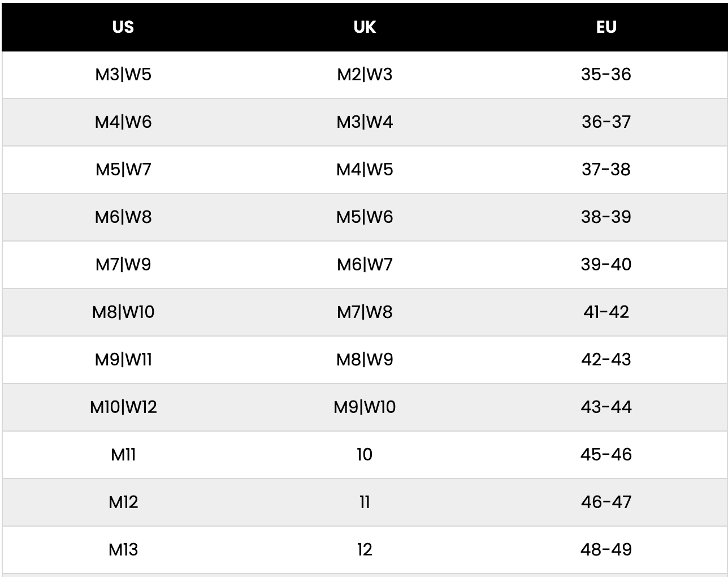728x577 pixels.
Task: Click the EU 43-44 size cell
Action: [x=606, y=407]
